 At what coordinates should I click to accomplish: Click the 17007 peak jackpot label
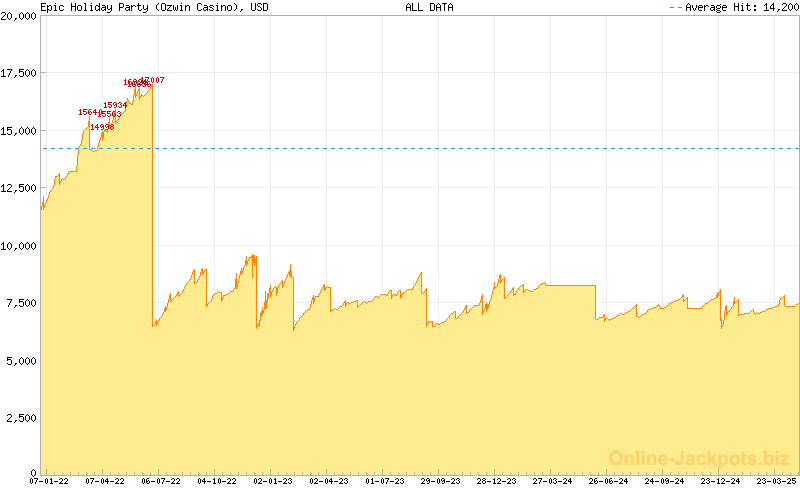coord(153,80)
